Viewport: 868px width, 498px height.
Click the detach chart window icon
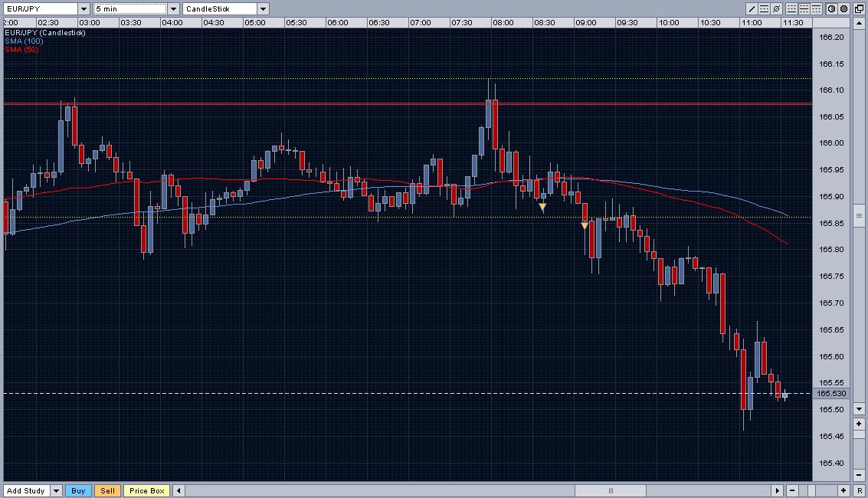(x=859, y=9)
